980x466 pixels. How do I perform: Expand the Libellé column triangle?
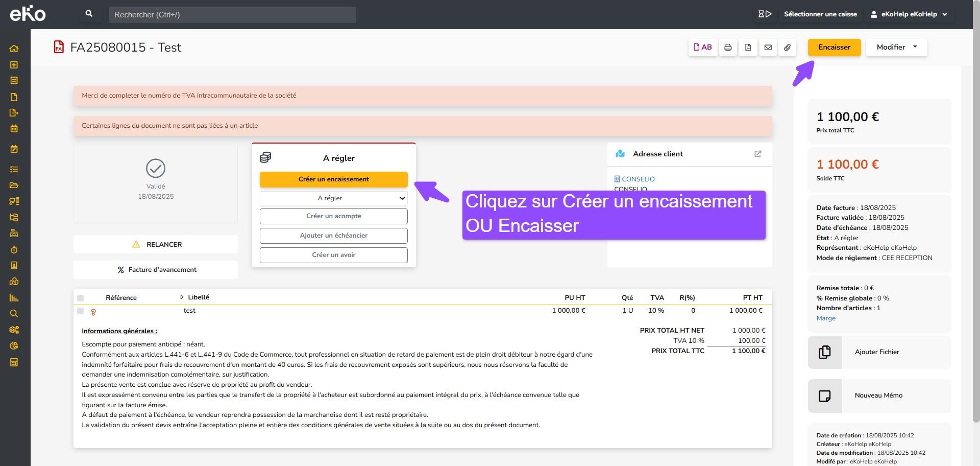point(182,297)
